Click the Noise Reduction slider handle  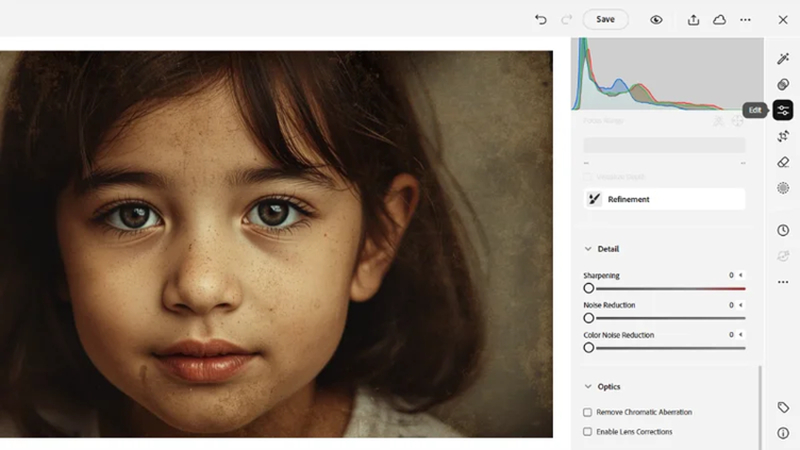[x=589, y=318]
